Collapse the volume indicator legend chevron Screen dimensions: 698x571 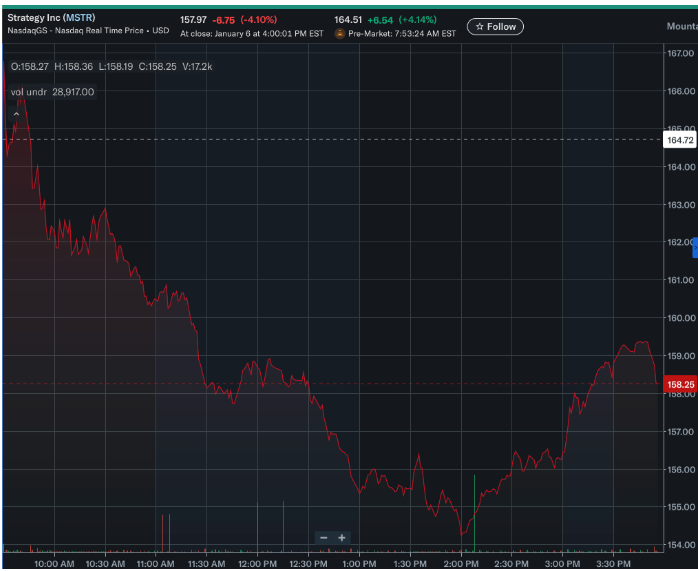click(x=17, y=115)
